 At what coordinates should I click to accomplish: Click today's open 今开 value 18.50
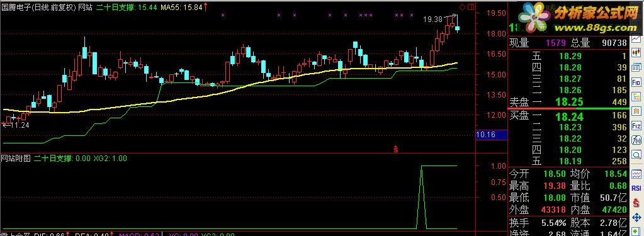[x=554, y=174]
